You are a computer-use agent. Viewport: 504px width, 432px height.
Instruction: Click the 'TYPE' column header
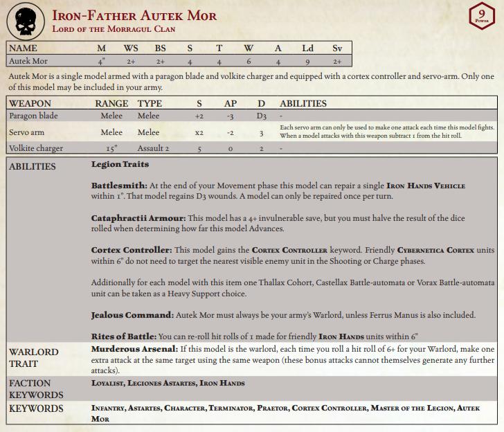tap(150, 104)
